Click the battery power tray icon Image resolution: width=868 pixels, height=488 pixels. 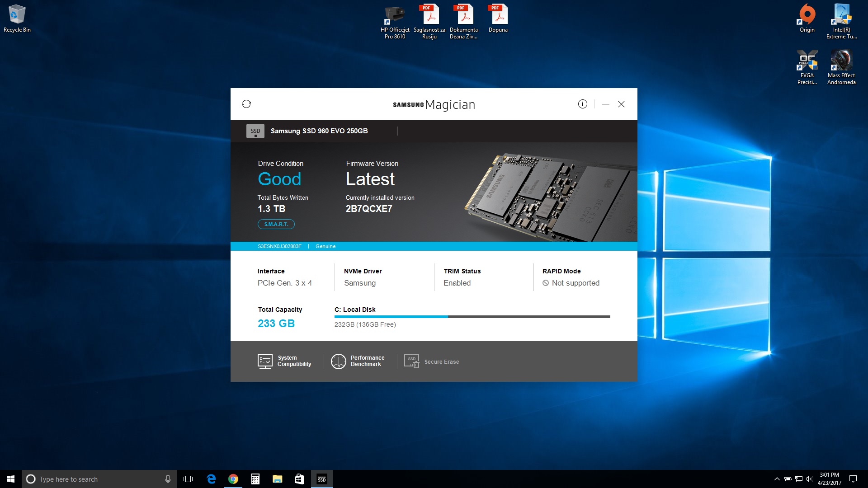tap(788, 479)
